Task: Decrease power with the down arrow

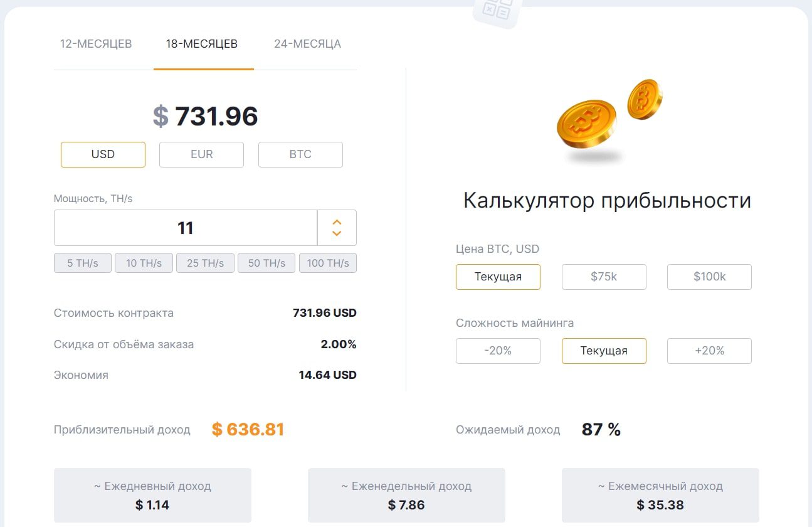Action: coord(337,233)
